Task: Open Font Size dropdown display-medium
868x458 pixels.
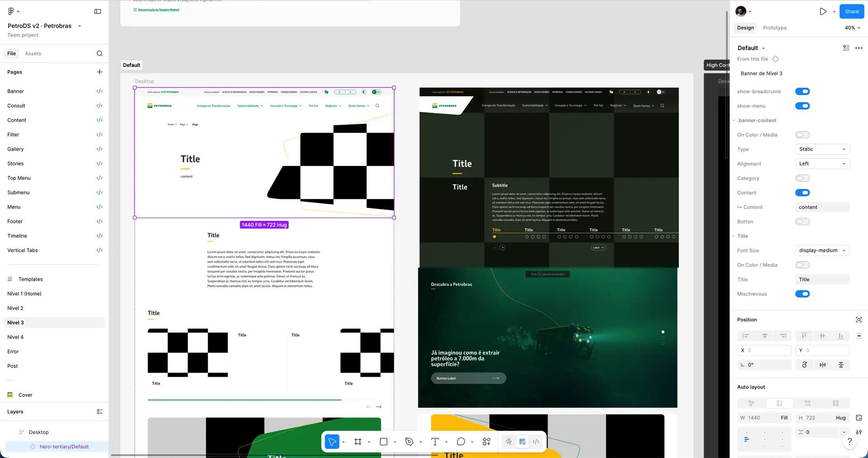Action: pyautogui.click(x=822, y=250)
